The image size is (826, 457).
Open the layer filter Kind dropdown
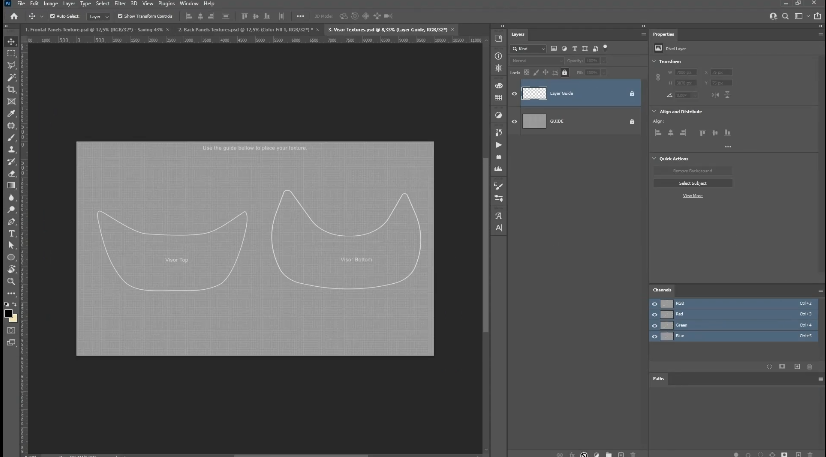pyautogui.click(x=529, y=48)
